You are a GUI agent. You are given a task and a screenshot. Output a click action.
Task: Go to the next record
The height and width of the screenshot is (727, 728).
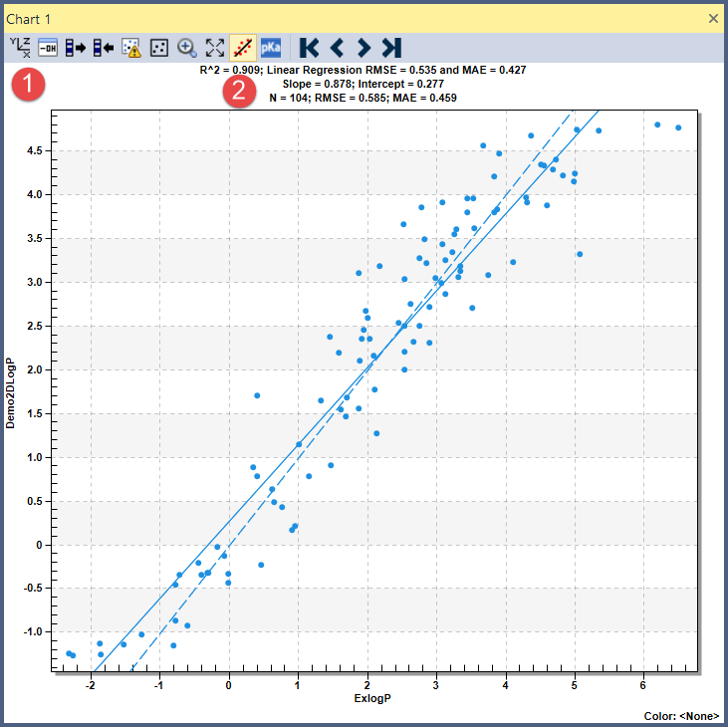(x=364, y=48)
